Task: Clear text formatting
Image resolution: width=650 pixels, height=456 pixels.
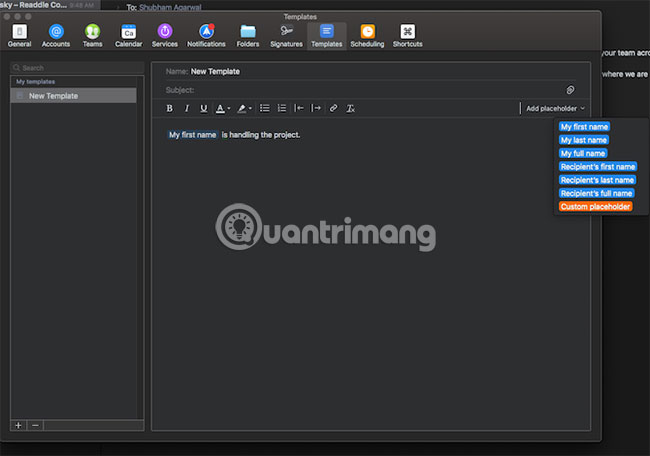Action: [350, 108]
